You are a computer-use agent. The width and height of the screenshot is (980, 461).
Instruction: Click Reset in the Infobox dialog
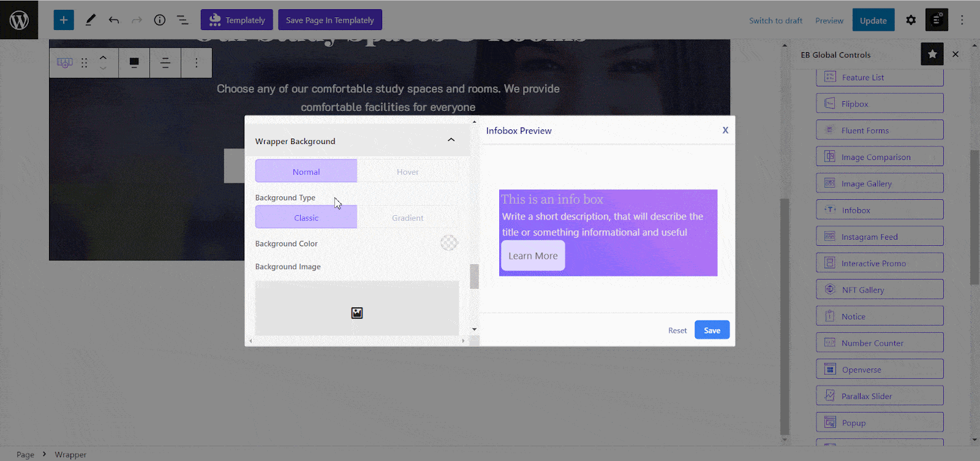(x=677, y=330)
